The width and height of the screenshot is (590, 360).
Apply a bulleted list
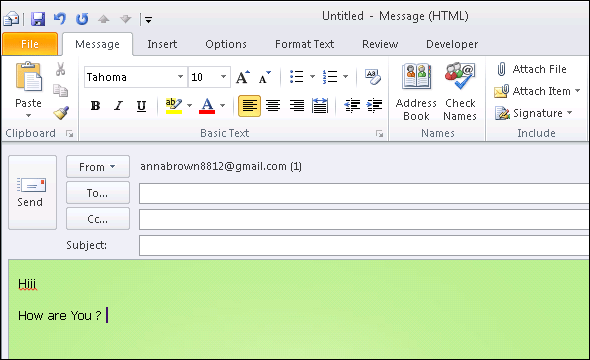coord(297,77)
